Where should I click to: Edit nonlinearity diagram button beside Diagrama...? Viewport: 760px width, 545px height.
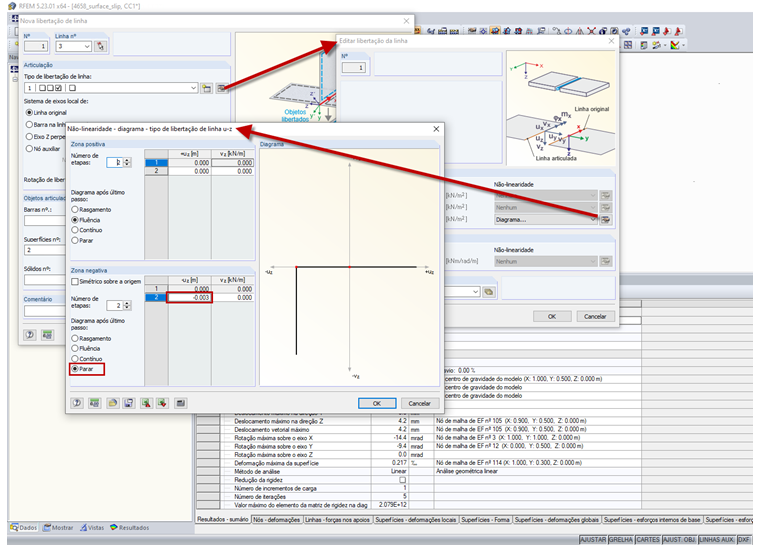605,220
